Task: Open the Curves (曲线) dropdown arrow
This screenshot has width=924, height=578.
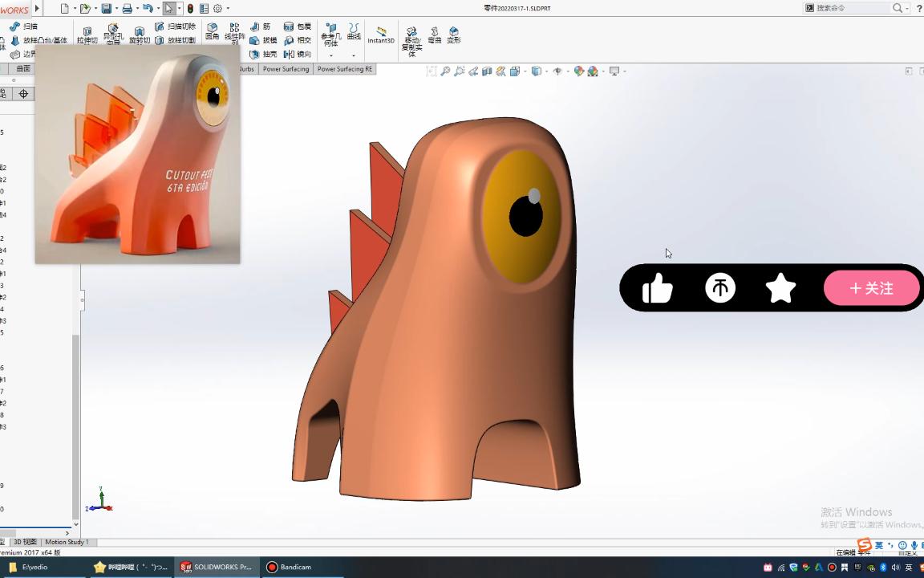Action: (x=353, y=55)
